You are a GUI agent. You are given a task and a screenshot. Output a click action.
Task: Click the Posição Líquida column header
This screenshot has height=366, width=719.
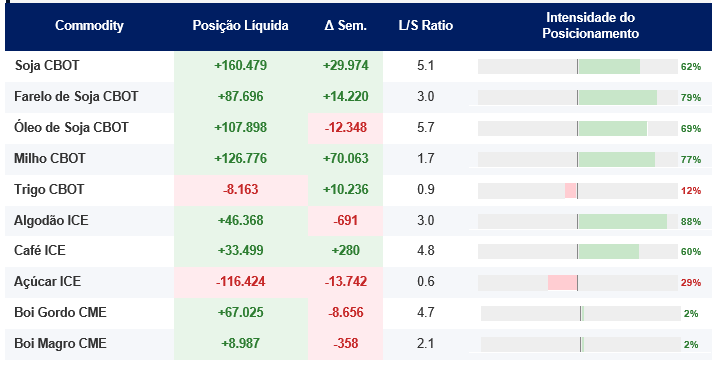[x=240, y=25]
